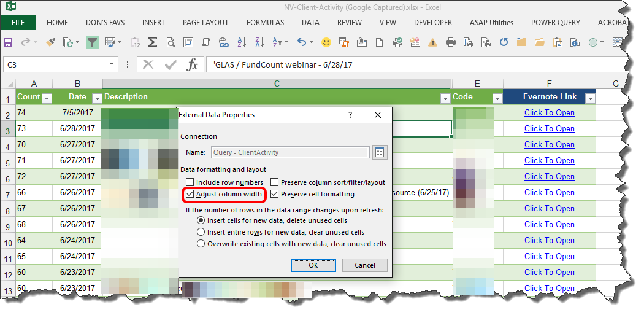This screenshot has height=315, width=644.
Task: Select Insert entire rows for new data radio
Action: pyautogui.click(x=201, y=232)
